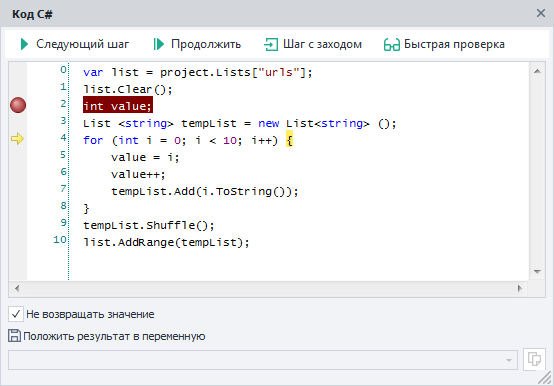This screenshot has height=386, width=554.
Task: Click line 0 code var list = project.Lists
Action: [x=198, y=72]
